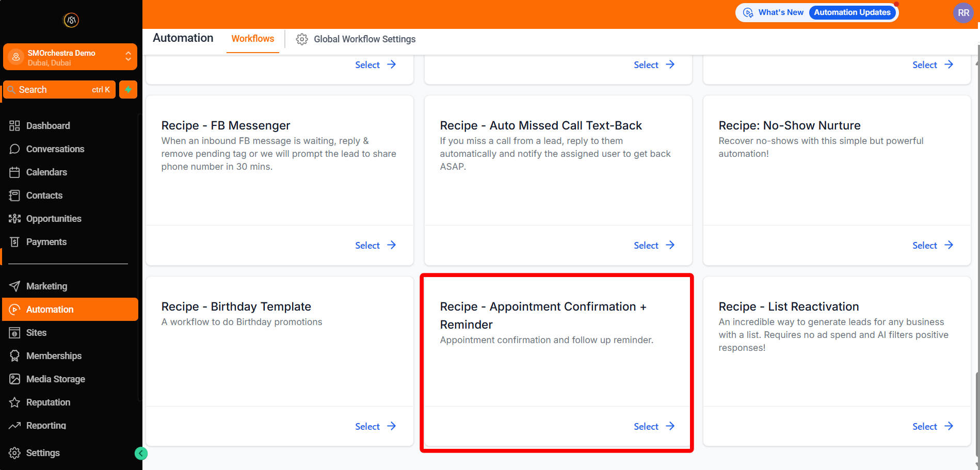Screen dimensions: 980x470
Task: Open Settings in the sidebar
Action: point(43,453)
